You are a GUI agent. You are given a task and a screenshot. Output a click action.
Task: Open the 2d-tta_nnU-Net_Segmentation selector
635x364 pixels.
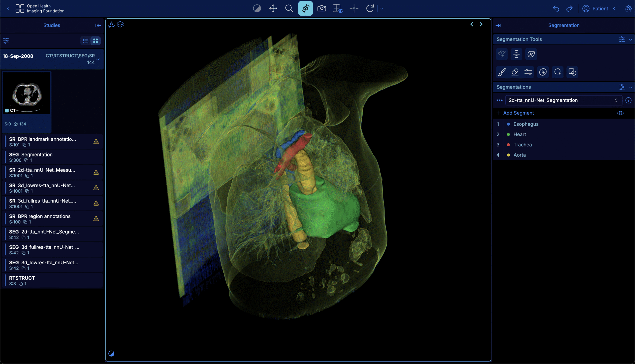coord(564,100)
